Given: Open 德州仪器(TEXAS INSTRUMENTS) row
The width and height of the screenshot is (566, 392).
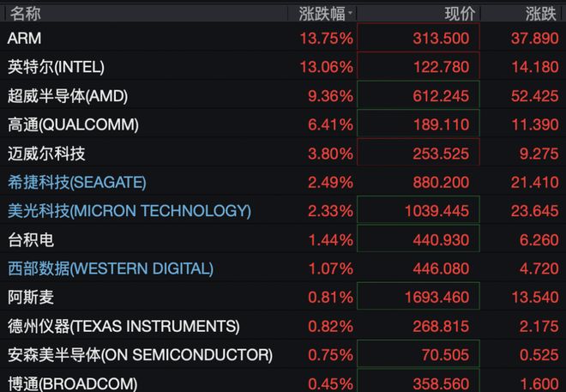Looking at the screenshot, I should coord(283,326).
